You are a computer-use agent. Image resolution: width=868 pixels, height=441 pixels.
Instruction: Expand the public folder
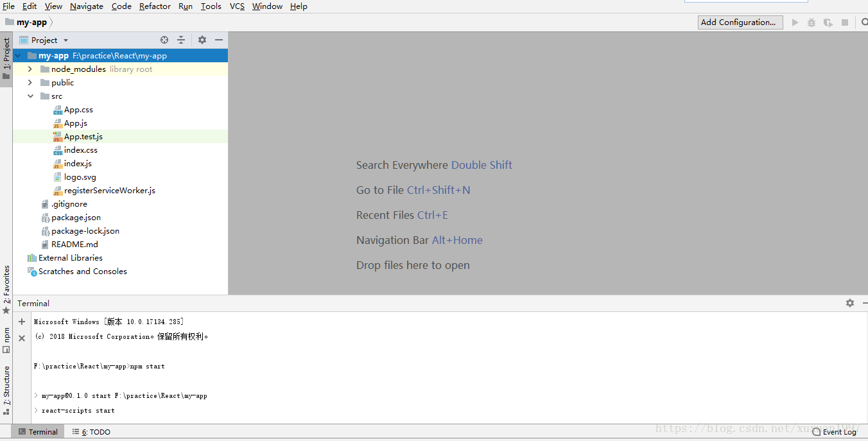pos(30,82)
